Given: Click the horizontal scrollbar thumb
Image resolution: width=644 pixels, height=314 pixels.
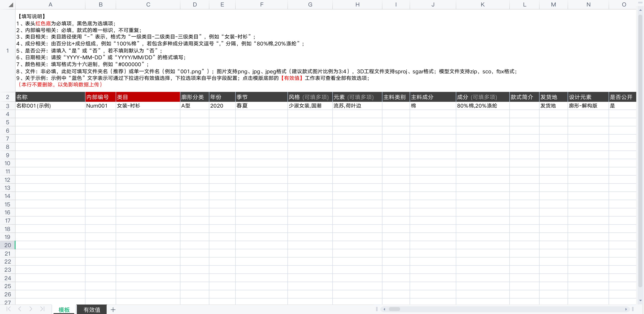Looking at the screenshot, I should click(394, 309).
